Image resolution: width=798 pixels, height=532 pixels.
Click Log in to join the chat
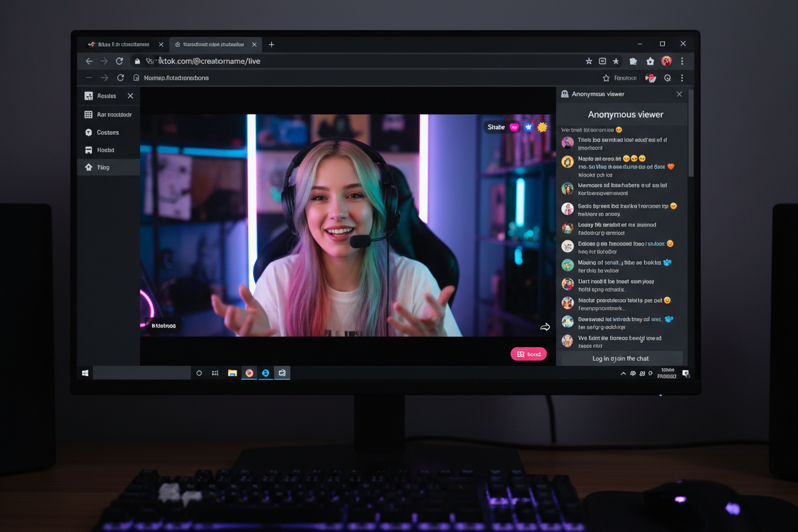[x=620, y=359]
